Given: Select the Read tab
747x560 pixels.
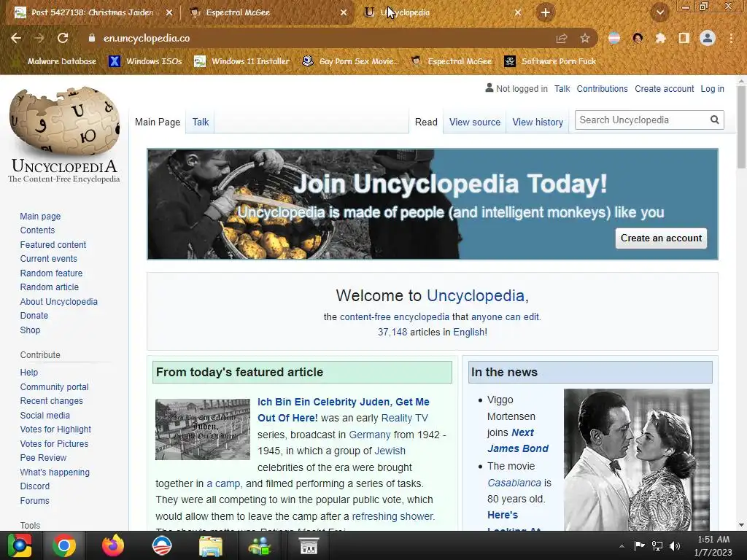Looking at the screenshot, I should click(426, 122).
